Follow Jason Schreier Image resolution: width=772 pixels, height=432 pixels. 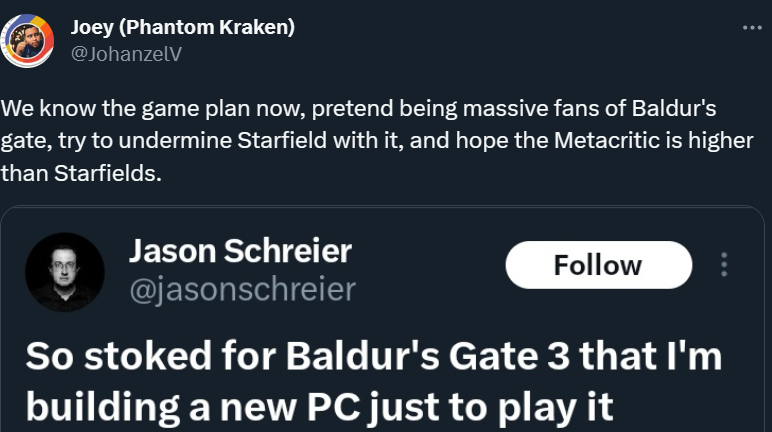pos(598,265)
